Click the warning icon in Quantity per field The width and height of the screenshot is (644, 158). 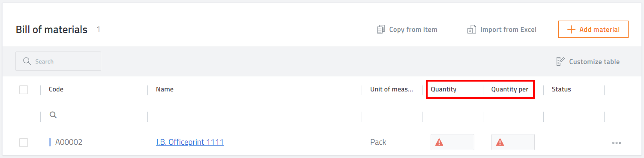pos(500,142)
